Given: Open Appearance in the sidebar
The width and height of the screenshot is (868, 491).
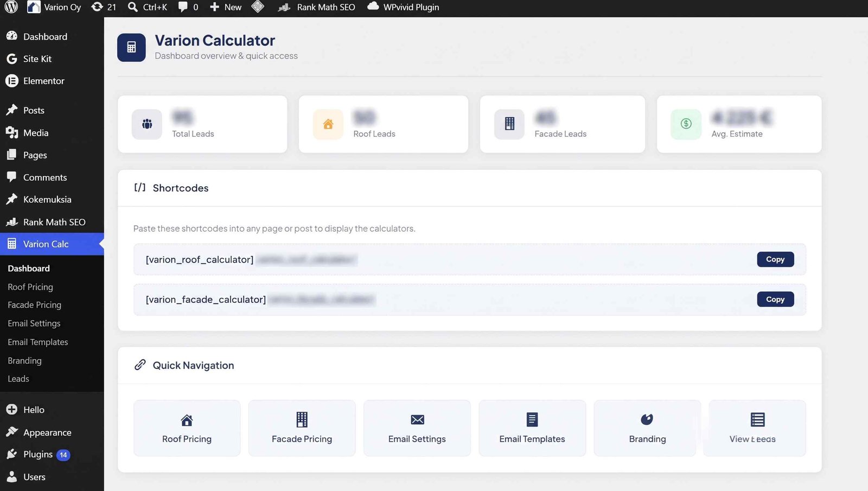Looking at the screenshot, I should (x=52, y=432).
